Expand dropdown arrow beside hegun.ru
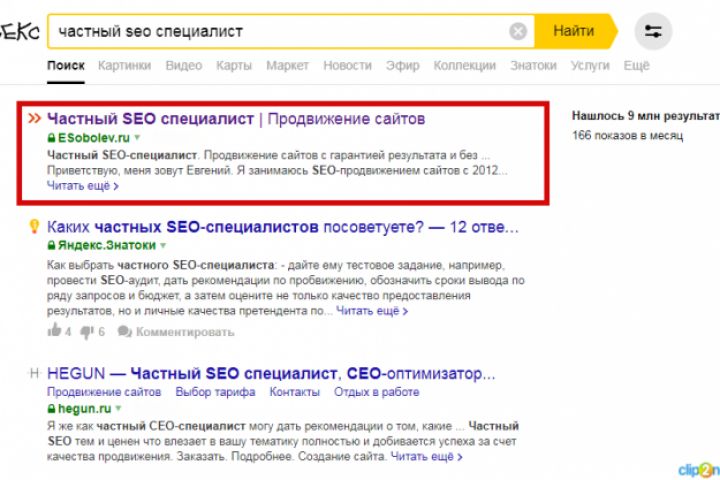The height and width of the screenshot is (480, 720). pyautogui.click(x=118, y=409)
